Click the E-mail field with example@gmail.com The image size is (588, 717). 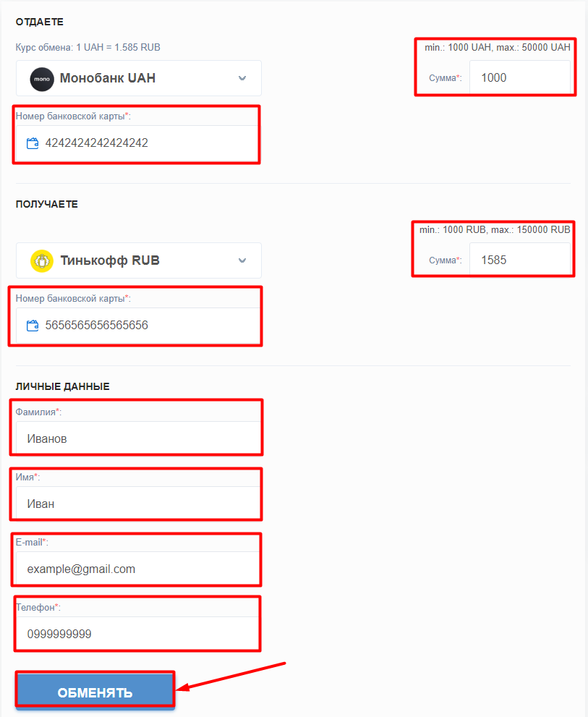[137, 569]
